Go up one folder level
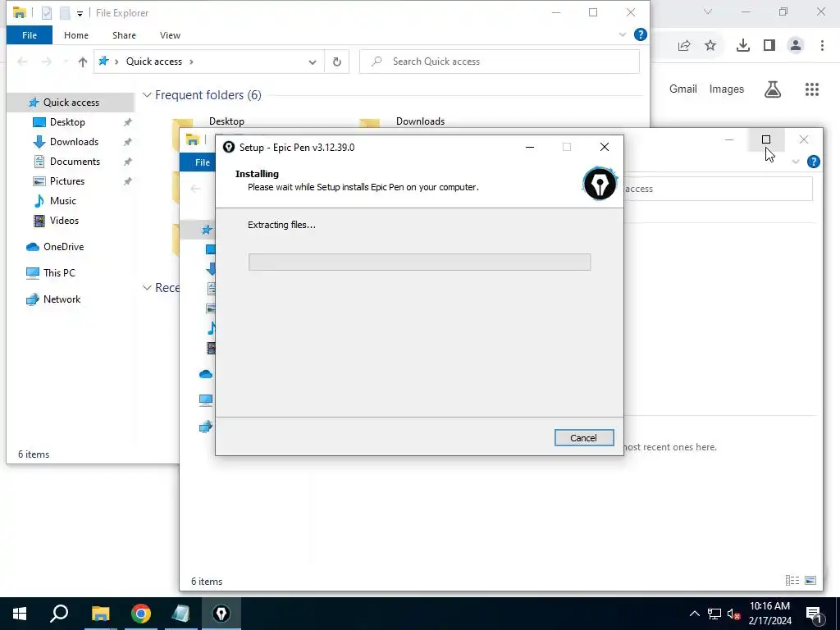 point(83,62)
